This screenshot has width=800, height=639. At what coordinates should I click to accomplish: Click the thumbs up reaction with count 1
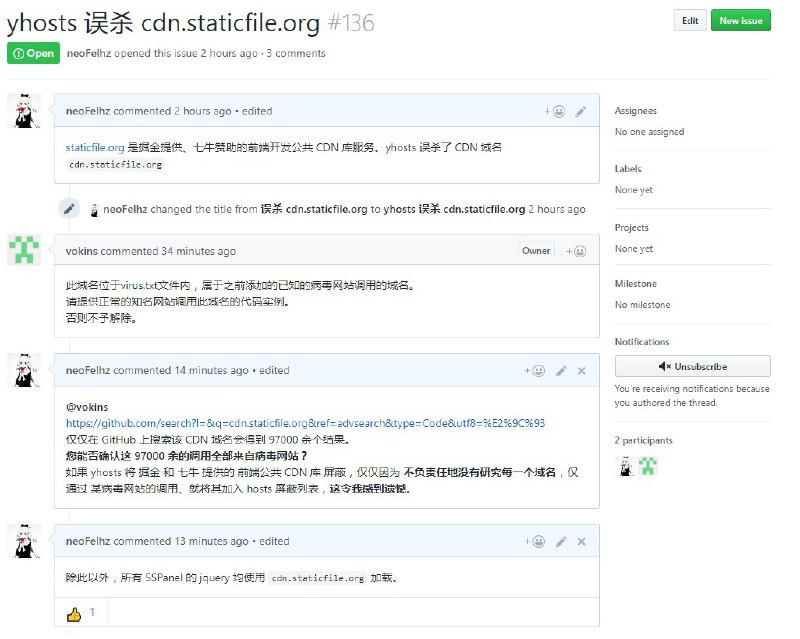(x=81, y=613)
